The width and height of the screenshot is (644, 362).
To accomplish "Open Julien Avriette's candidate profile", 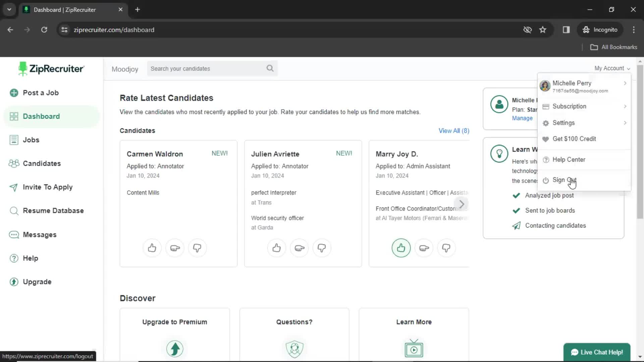I will (x=275, y=154).
